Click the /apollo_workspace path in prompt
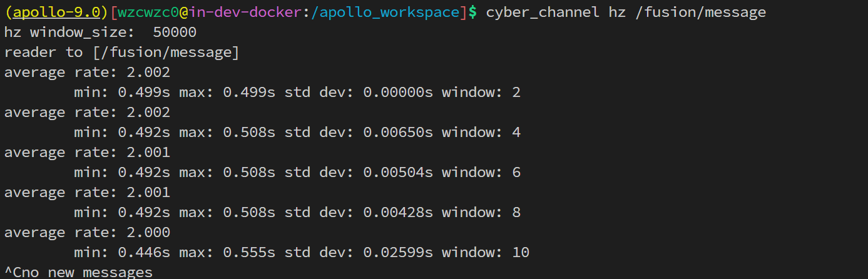868x279 pixels. coord(385,12)
